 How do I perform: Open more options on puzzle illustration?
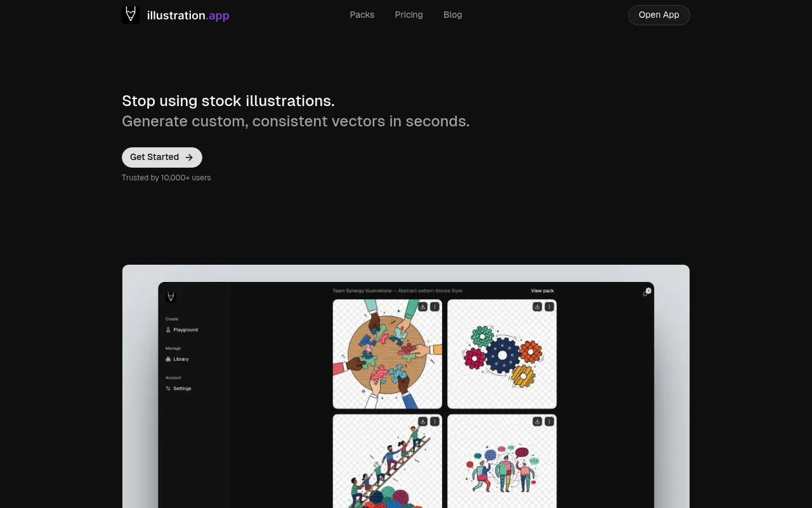435,307
